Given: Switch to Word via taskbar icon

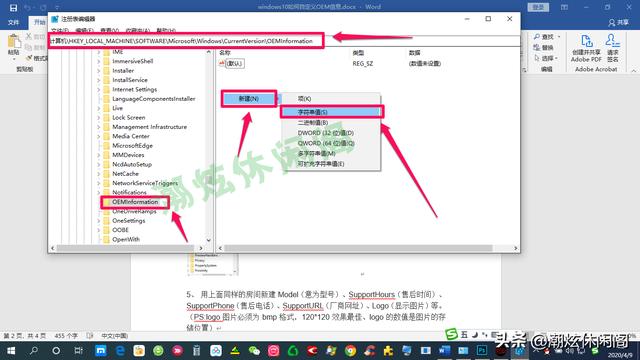Looking at the screenshot, I should pos(444,351).
